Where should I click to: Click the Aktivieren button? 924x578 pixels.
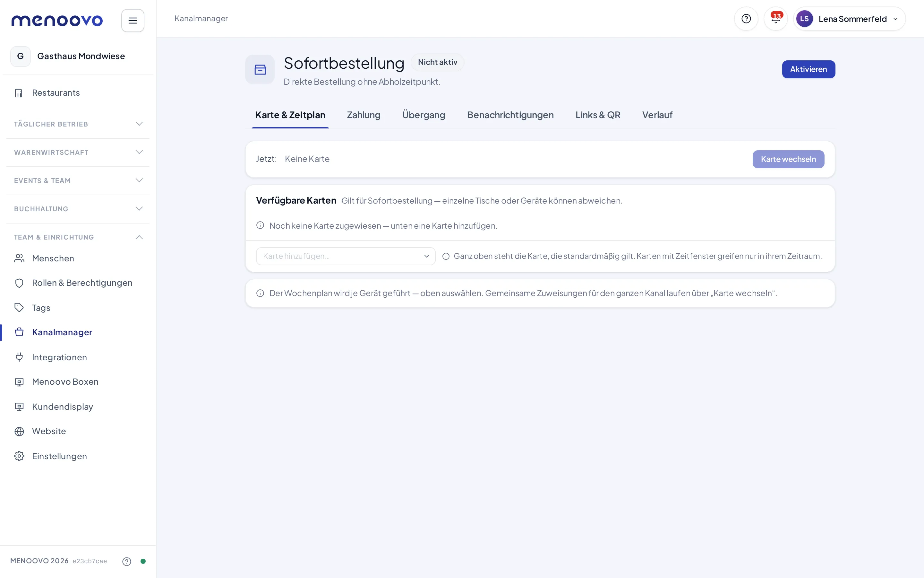coord(808,69)
